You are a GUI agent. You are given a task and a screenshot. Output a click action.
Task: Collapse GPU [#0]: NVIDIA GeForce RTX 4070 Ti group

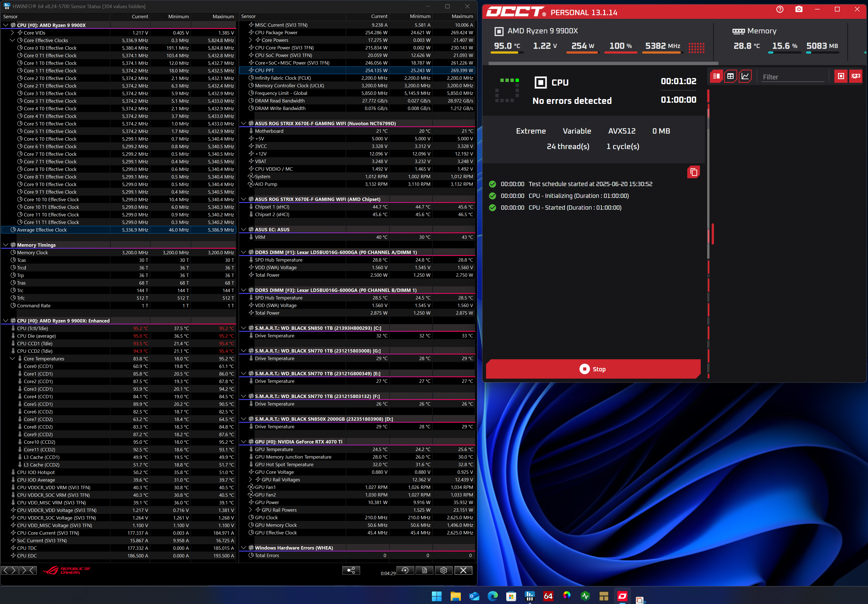pos(244,442)
